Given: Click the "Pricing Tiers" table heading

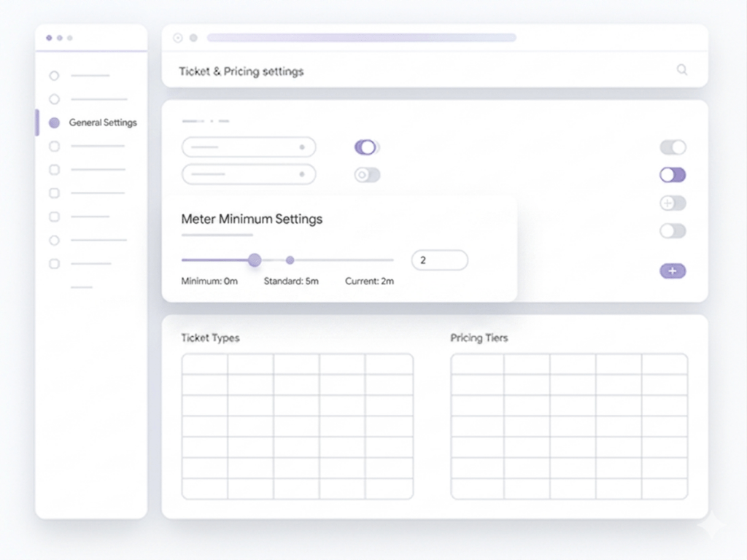Looking at the screenshot, I should 479,338.
